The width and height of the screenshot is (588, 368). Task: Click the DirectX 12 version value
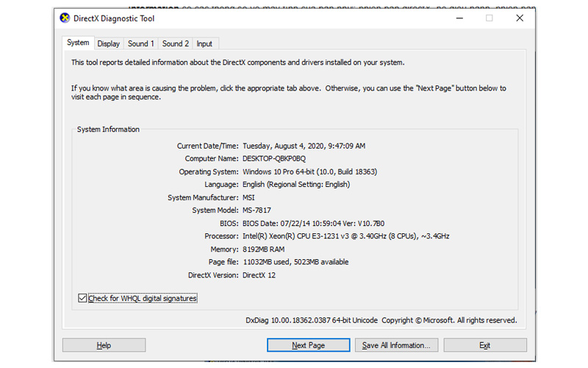point(259,275)
